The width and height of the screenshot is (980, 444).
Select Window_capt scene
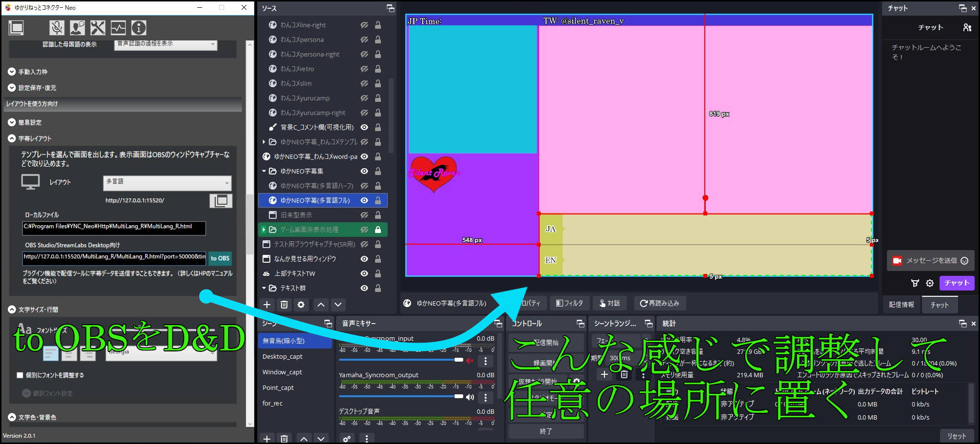pos(295,372)
